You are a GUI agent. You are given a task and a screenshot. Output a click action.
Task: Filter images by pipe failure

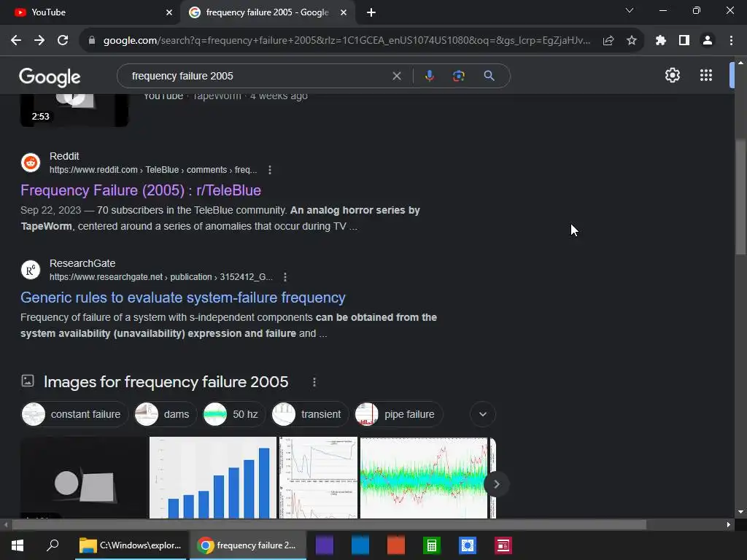[398, 414]
